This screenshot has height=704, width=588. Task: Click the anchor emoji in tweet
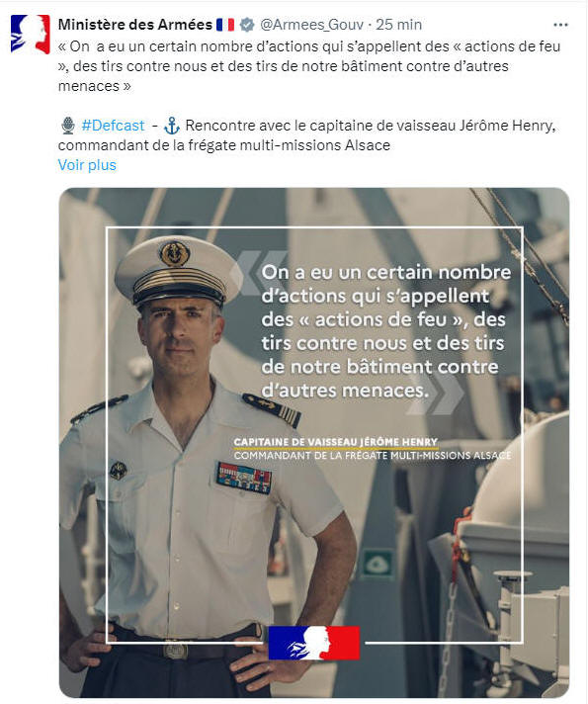pyautogui.click(x=172, y=126)
